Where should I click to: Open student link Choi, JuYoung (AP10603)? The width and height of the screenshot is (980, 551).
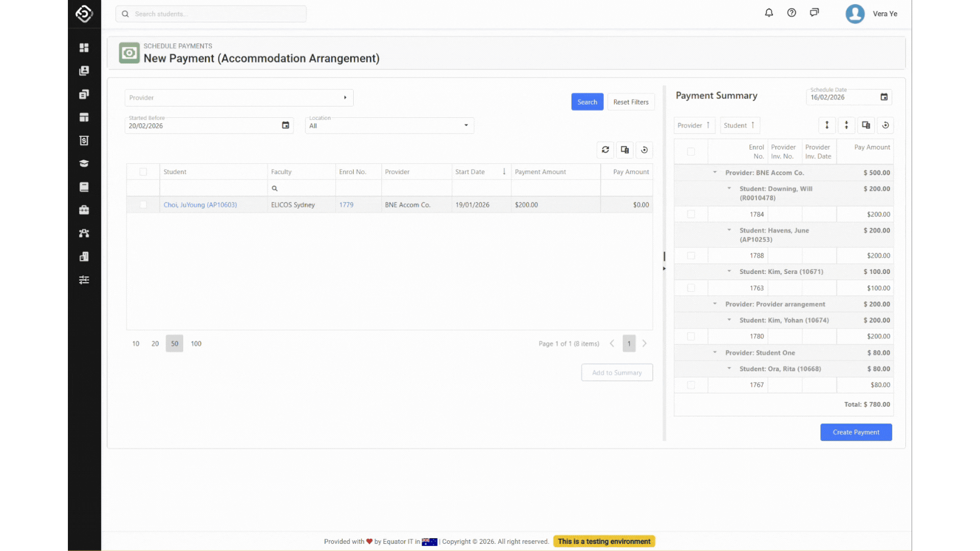[x=200, y=205]
